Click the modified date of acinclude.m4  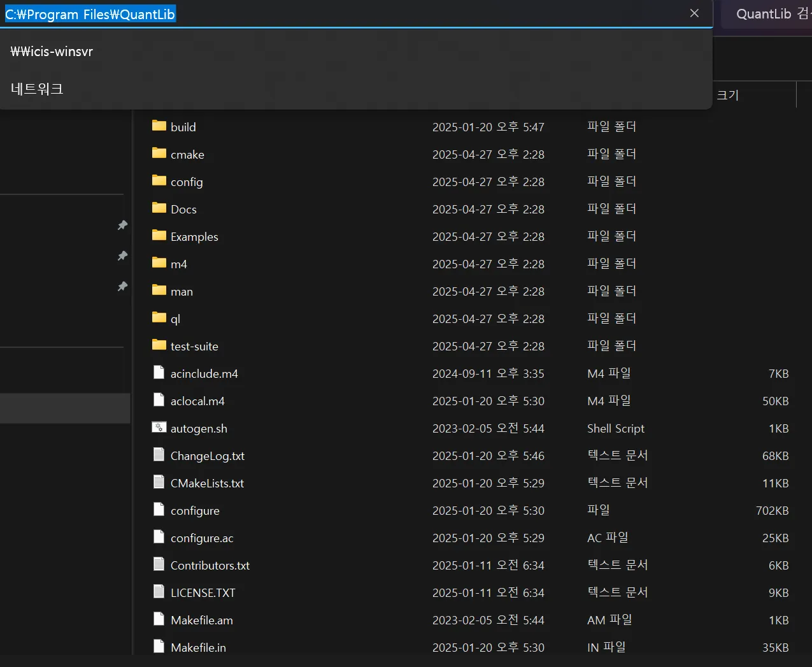(x=488, y=373)
